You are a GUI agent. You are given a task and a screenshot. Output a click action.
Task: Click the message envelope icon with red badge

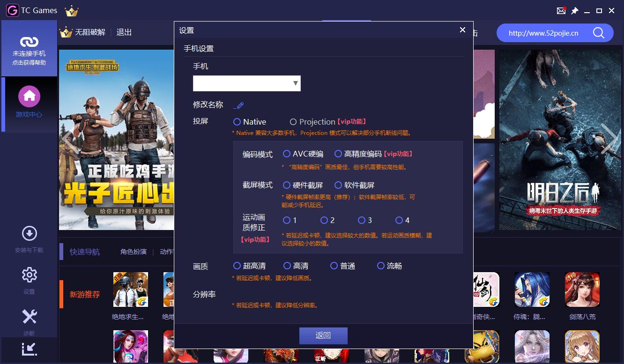561,10
